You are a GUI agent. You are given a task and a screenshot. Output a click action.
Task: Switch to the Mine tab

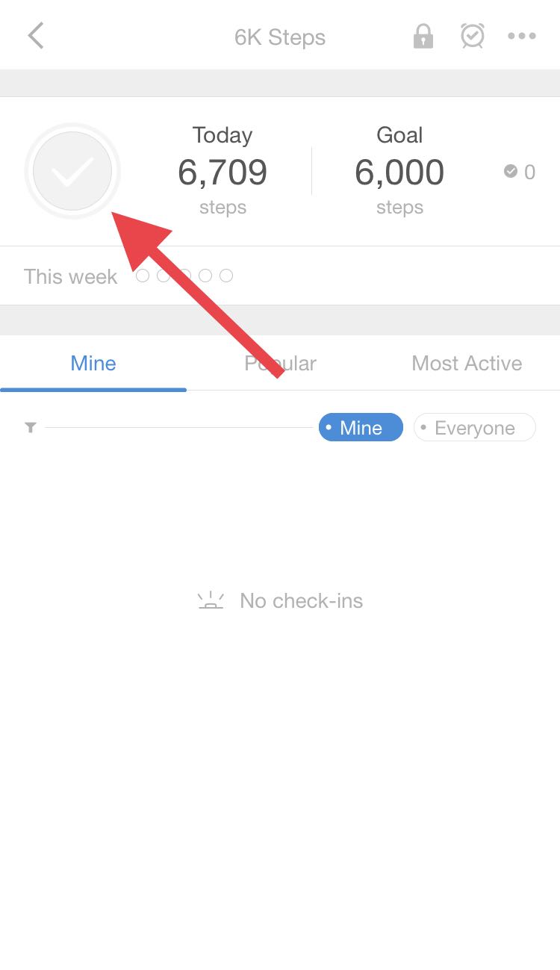point(93,364)
